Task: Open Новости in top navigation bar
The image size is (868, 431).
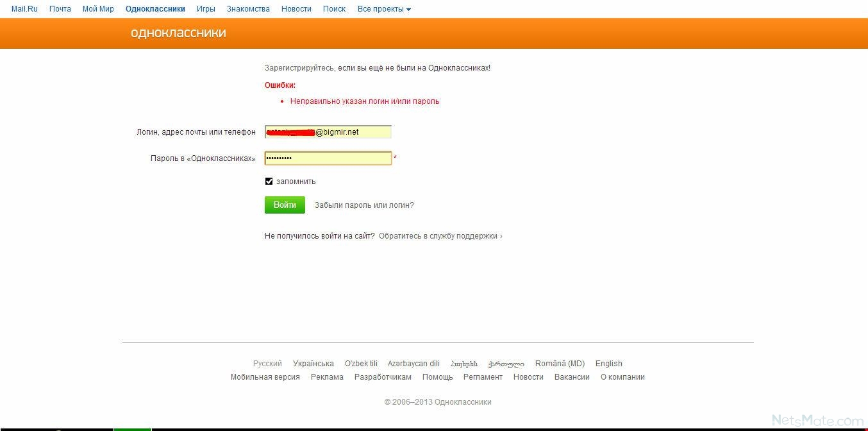Action: 296,9
